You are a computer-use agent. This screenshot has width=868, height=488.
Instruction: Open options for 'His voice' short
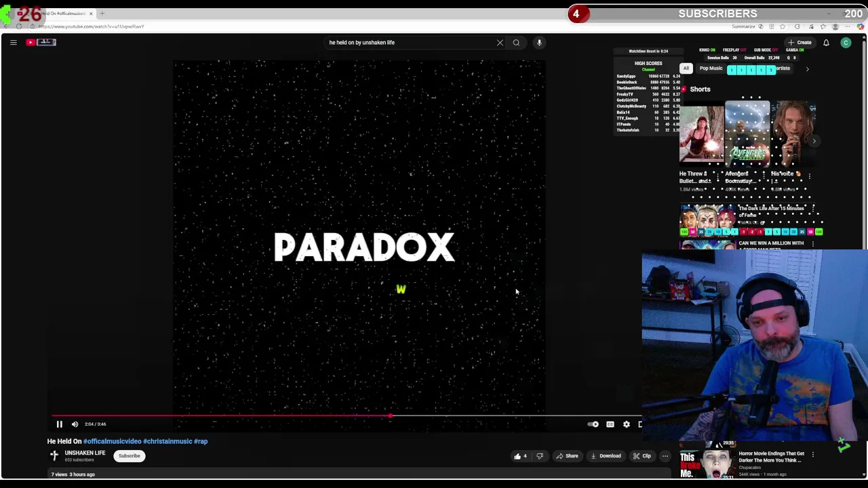[809, 175]
